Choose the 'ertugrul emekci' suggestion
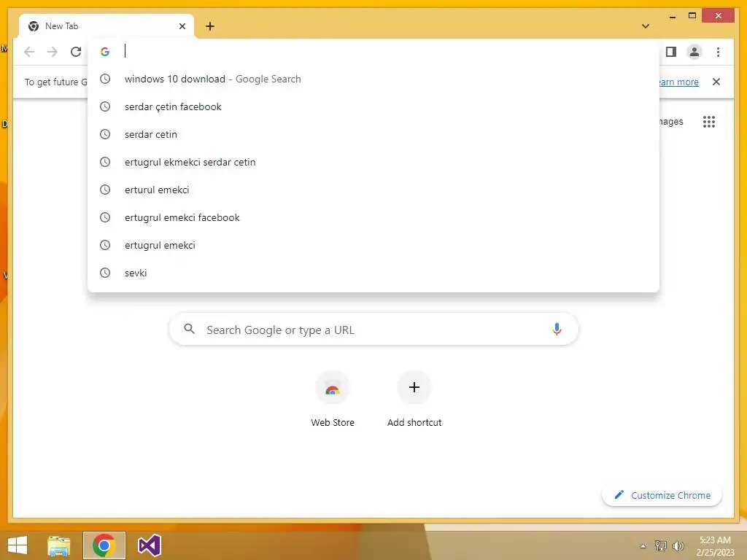 373,245
